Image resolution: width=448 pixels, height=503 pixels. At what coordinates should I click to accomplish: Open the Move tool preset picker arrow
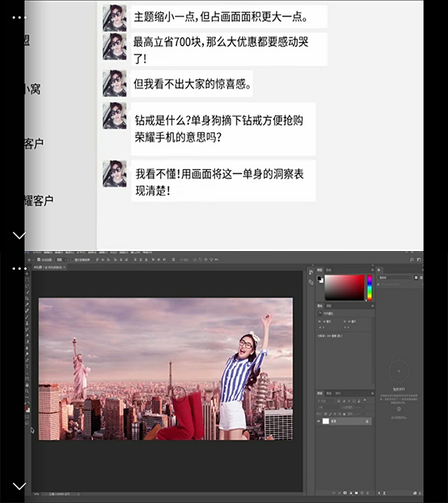click(x=33, y=260)
